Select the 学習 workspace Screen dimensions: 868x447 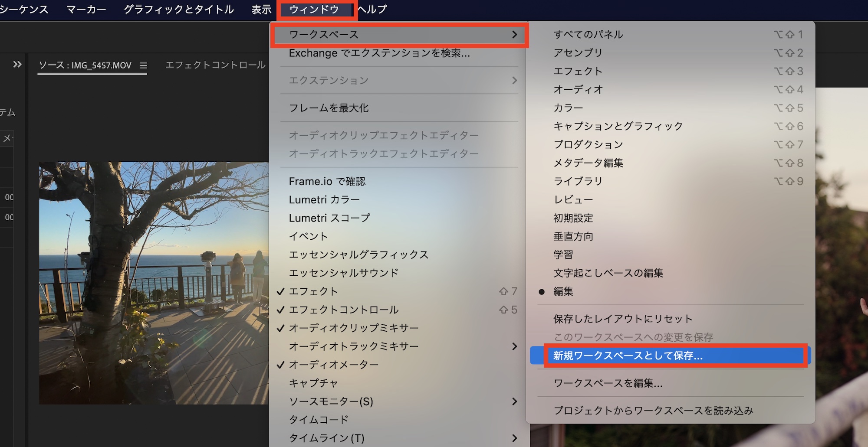coord(671,254)
